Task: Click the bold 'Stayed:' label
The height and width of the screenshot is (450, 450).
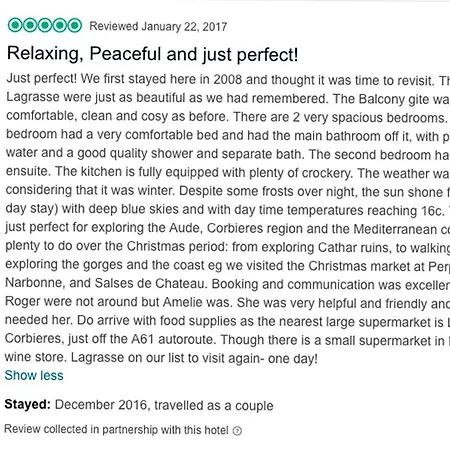Action: tap(27, 404)
